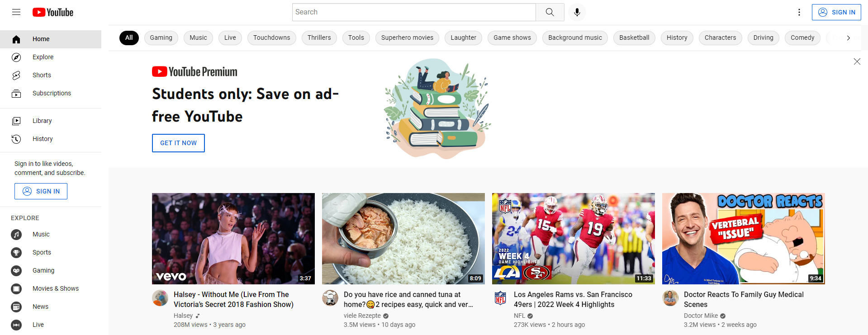Select the Comedy filter chip
Image resolution: width=868 pixels, height=335 pixels.
[x=802, y=38]
